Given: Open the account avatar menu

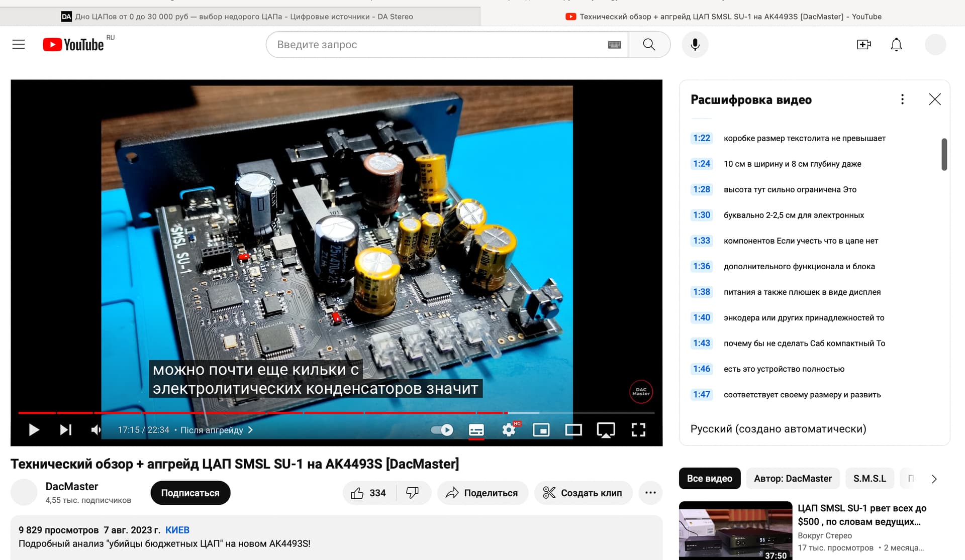Looking at the screenshot, I should point(935,45).
